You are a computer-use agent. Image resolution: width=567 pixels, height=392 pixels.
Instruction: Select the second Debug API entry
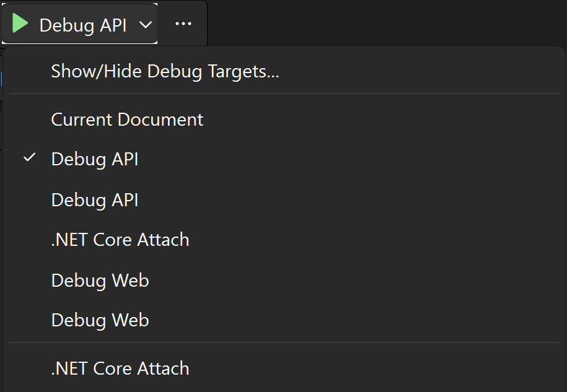coord(94,199)
